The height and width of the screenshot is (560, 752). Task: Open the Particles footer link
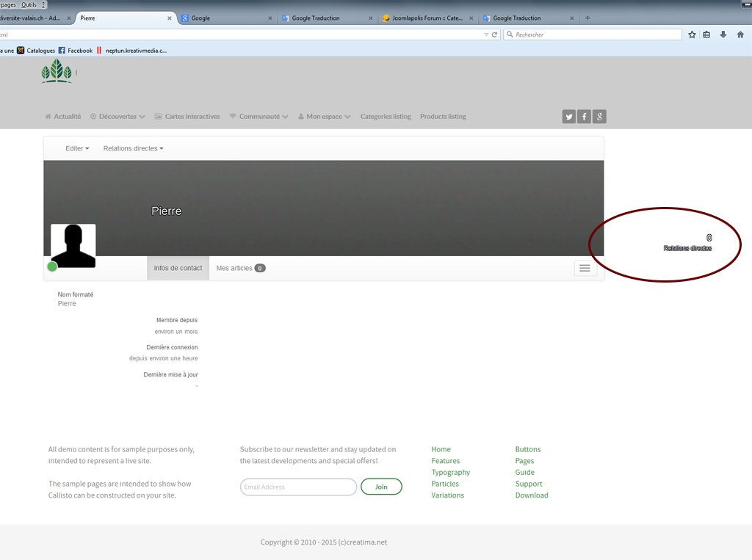(445, 484)
